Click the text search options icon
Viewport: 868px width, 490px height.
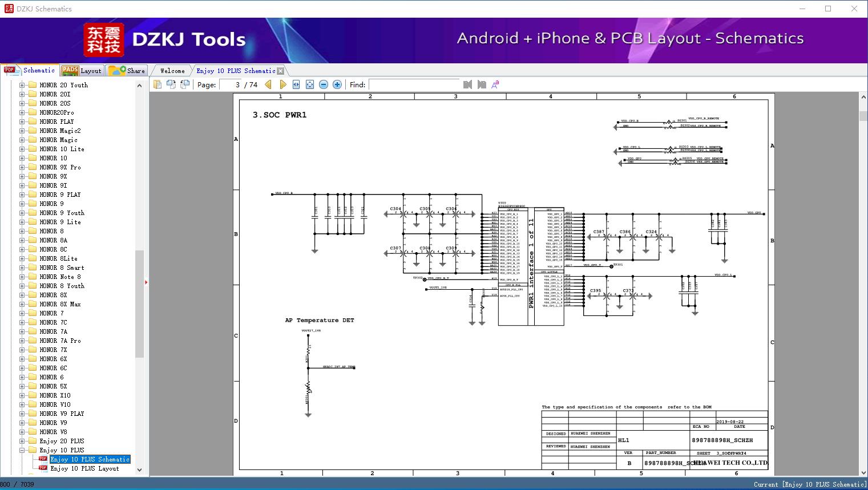[495, 84]
